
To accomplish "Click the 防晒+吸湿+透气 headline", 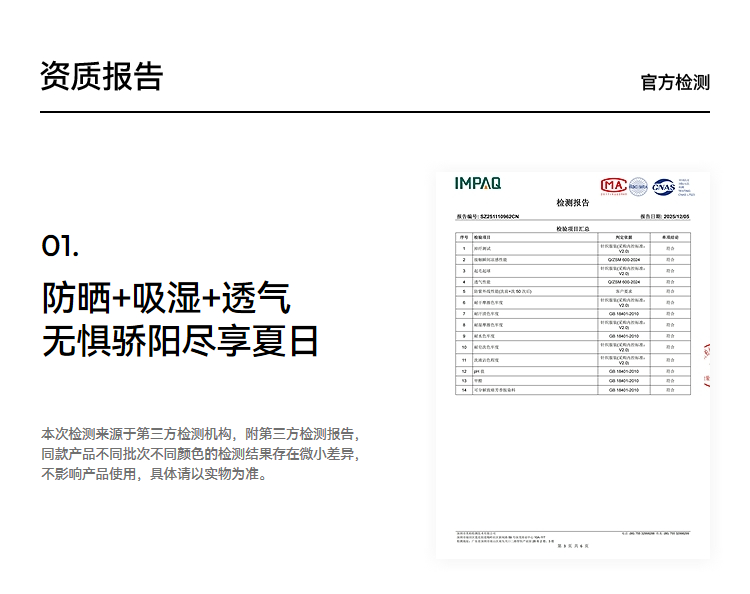I will (x=166, y=297).
